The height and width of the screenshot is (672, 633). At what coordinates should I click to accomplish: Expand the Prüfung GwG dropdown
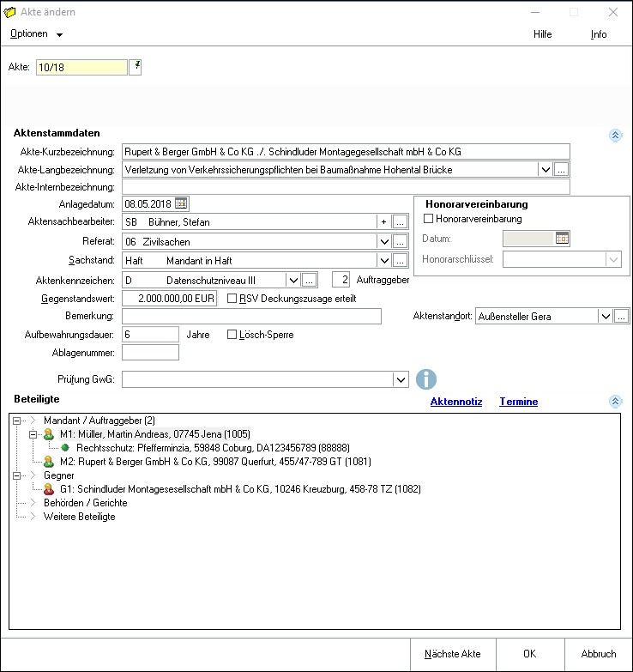point(399,379)
